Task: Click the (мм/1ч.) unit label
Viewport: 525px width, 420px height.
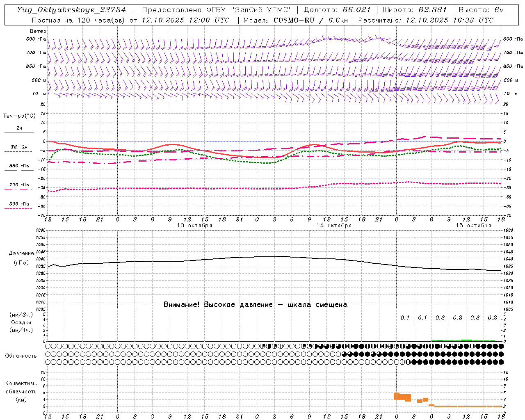Action: click(x=21, y=330)
